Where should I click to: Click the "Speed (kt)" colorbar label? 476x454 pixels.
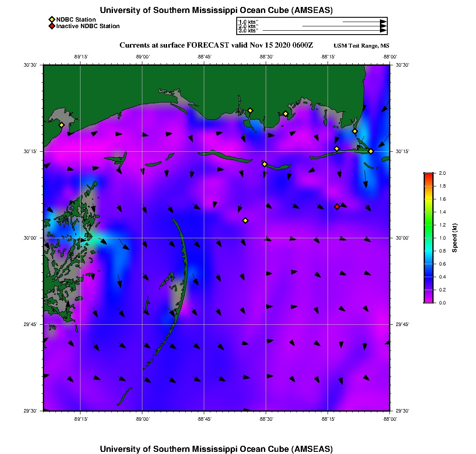click(454, 238)
